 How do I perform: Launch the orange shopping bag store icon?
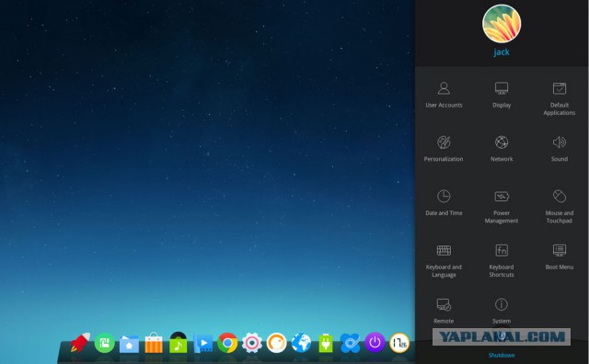154,343
